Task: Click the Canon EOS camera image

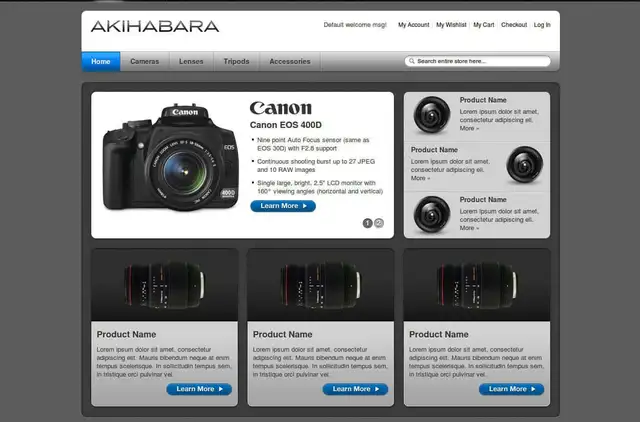Action: click(171, 158)
